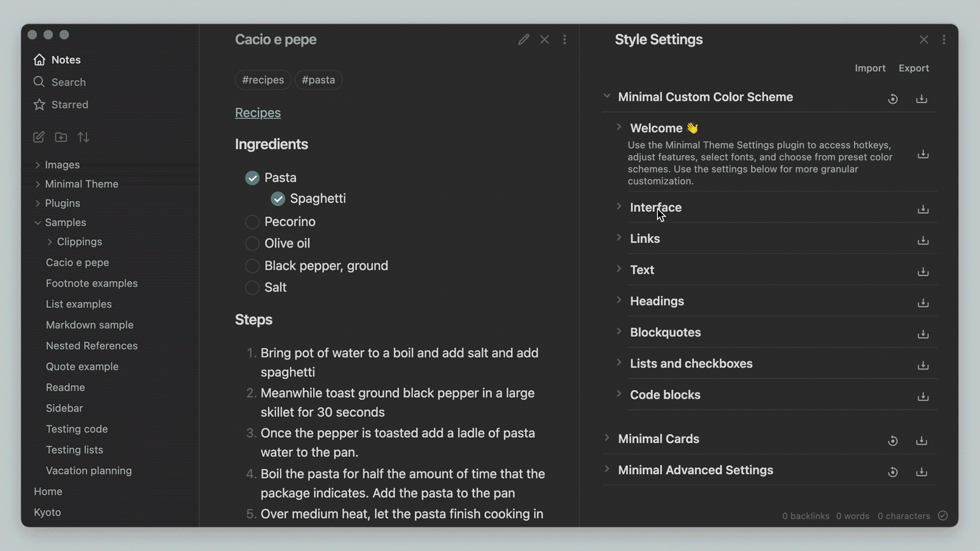The width and height of the screenshot is (980, 551).
Task: Reset Minimal Cards settings
Action: pyautogui.click(x=893, y=440)
